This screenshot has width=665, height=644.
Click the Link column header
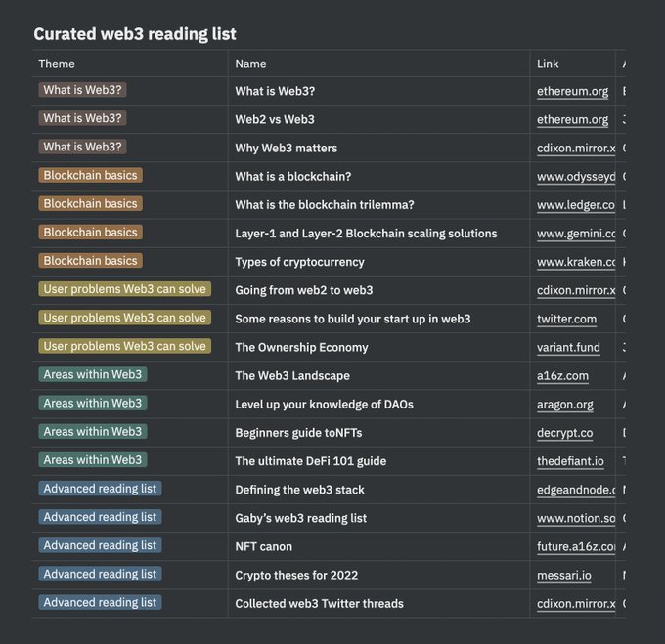548,64
